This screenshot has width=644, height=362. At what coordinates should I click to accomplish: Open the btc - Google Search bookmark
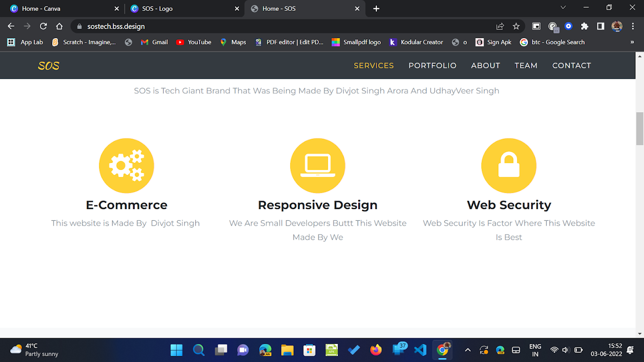[552, 42]
